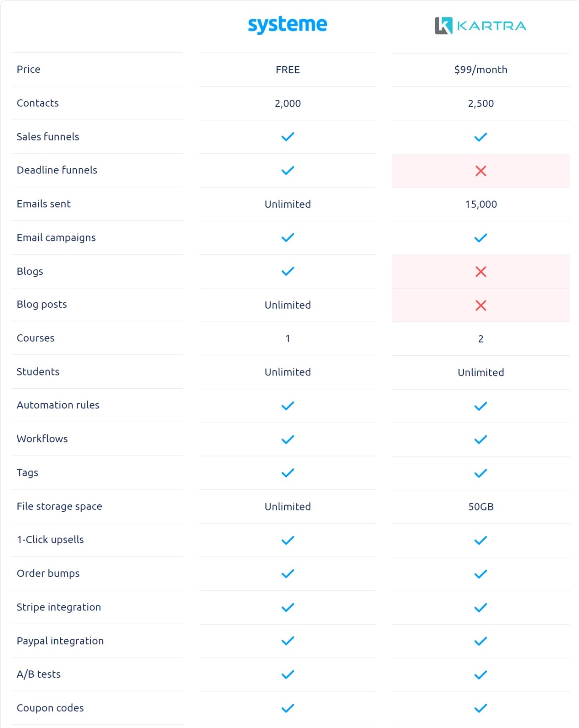
Task: Click Kartra checkmark for Email campaigns
Action: [x=481, y=238]
